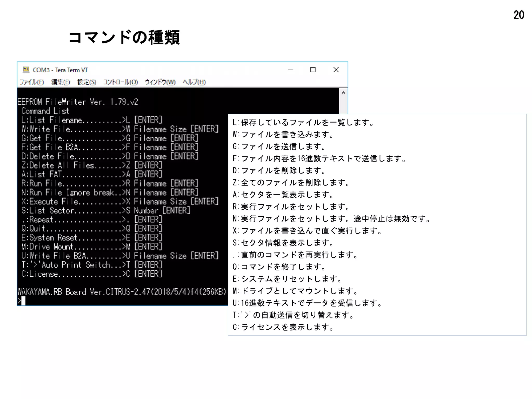Click the 'Z:全てのファイルを削除します。' description

[291, 183]
